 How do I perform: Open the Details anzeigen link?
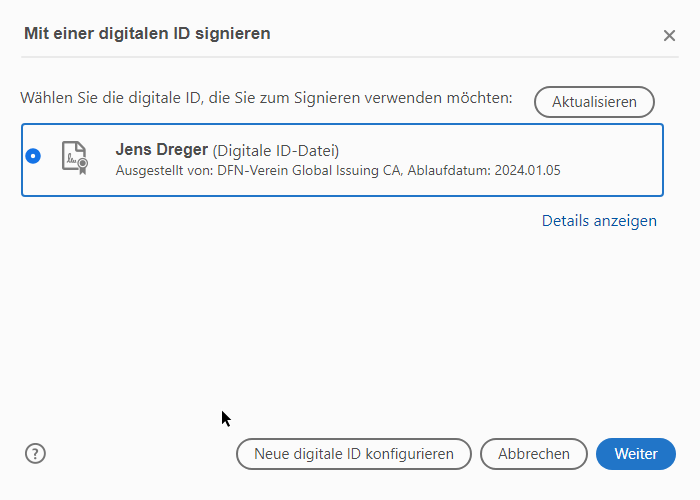(x=599, y=221)
